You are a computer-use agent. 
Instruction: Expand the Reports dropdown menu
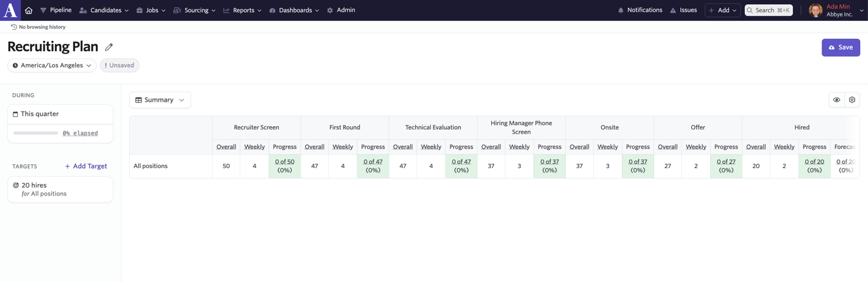tap(242, 10)
